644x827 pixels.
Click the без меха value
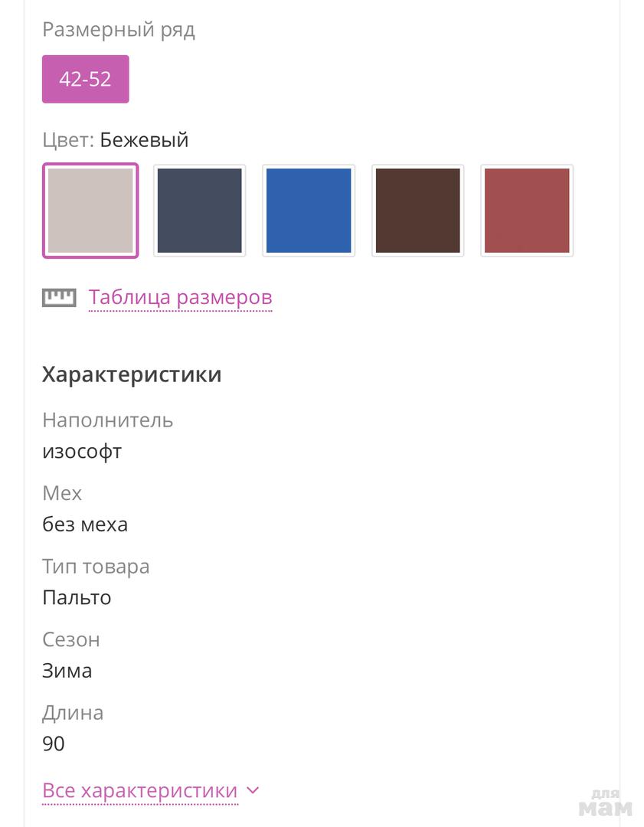tap(85, 525)
